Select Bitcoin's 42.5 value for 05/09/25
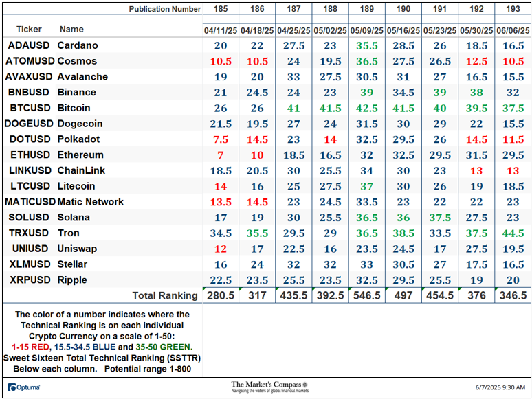Screen dimensions: 532x399 367,108
